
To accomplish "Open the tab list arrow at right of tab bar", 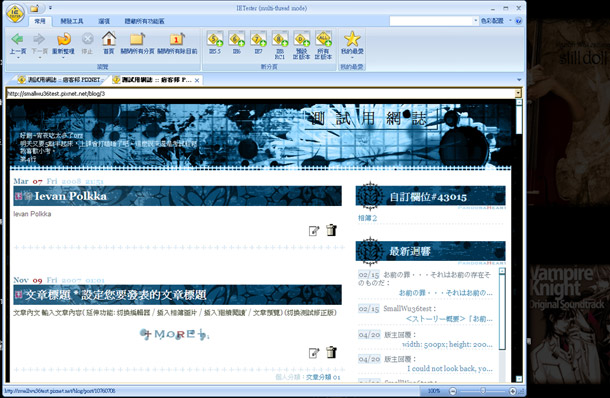I will (x=519, y=80).
